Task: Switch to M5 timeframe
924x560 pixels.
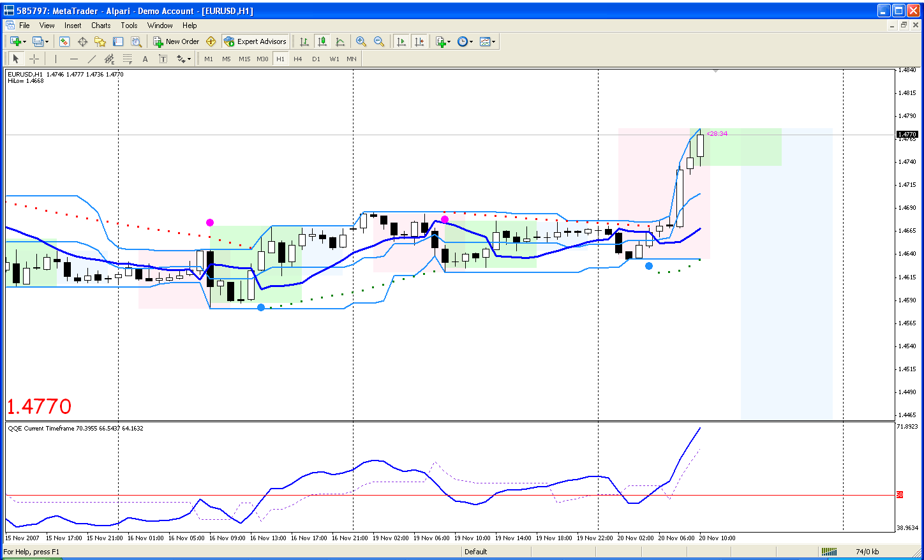Action: click(x=227, y=59)
